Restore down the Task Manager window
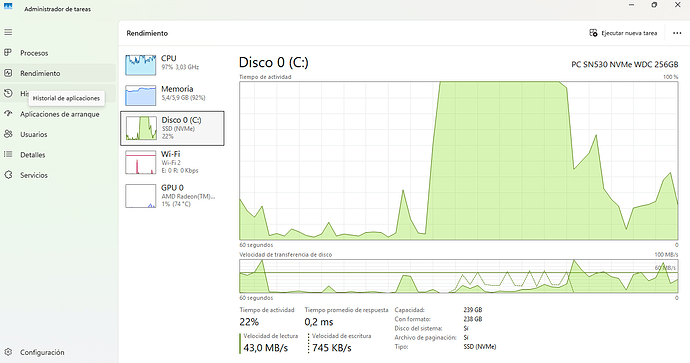The width and height of the screenshot is (690, 363). (x=654, y=5)
